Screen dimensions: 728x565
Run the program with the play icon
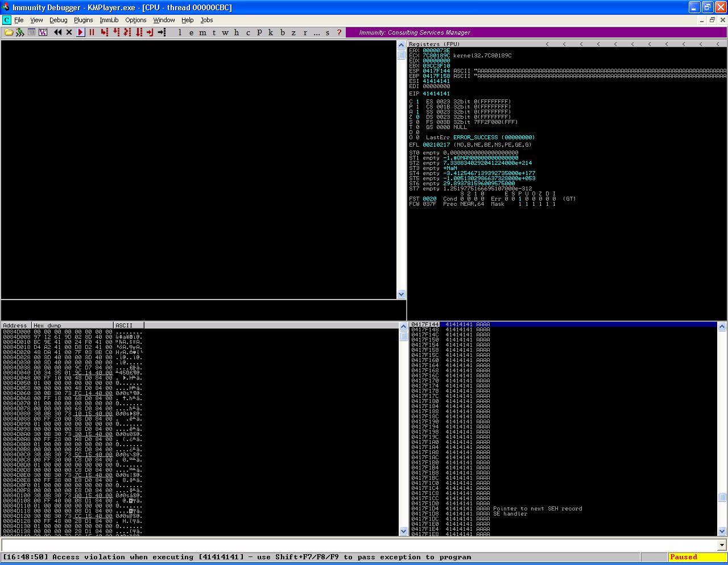pos(81,32)
